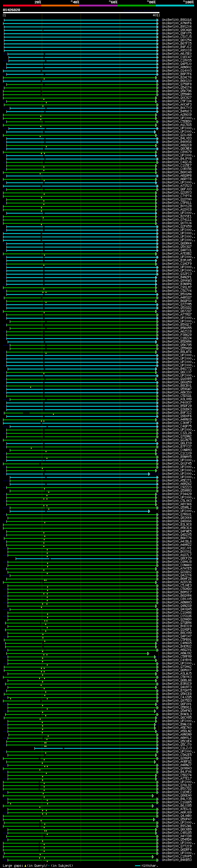The width and height of the screenshot is (197, 868).
Task: Click the cyan ~100% identity legend segment
Action: coord(175,6)
